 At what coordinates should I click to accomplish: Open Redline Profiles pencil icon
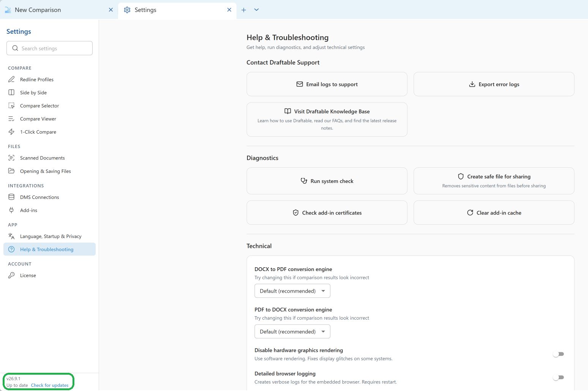[11, 79]
